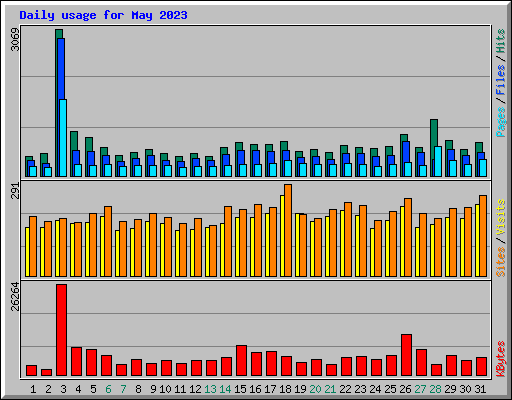Click the 'Visits' legend label
This screenshot has width=512, height=400.
[500, 217]
